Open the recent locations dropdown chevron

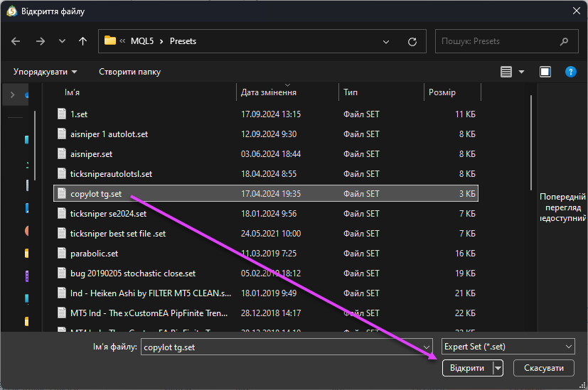pyautogui.click(x=63, y=41)
